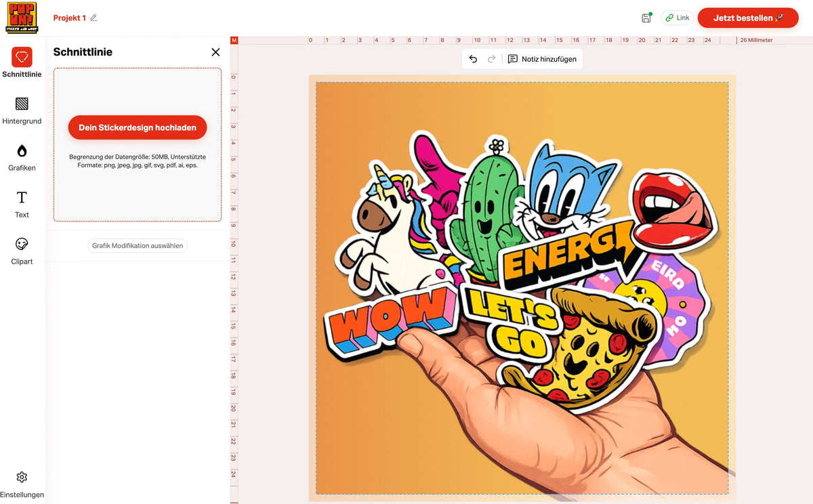Click the save project icon
This screenshot has height=504, width=813.
click(646, 18)
